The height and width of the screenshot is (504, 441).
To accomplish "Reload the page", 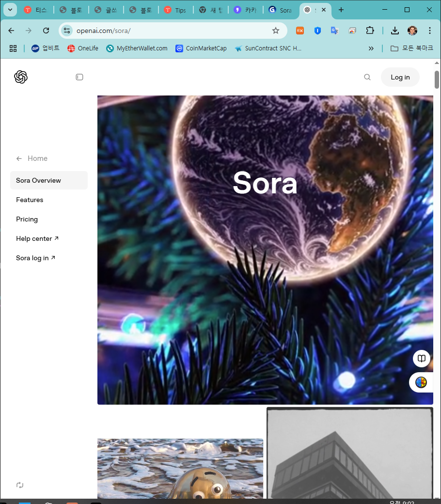I will [x=46, y=31].
